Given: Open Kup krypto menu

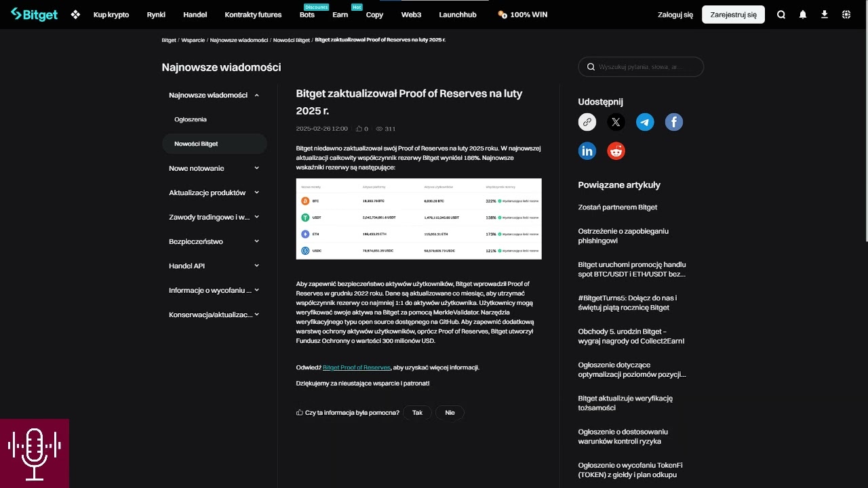Looking at the screenshot, I should tap(111, 14).
